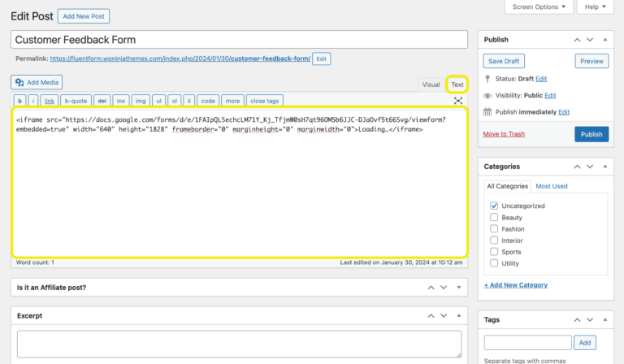Expand the Help dropdown panel

point(595,6)
